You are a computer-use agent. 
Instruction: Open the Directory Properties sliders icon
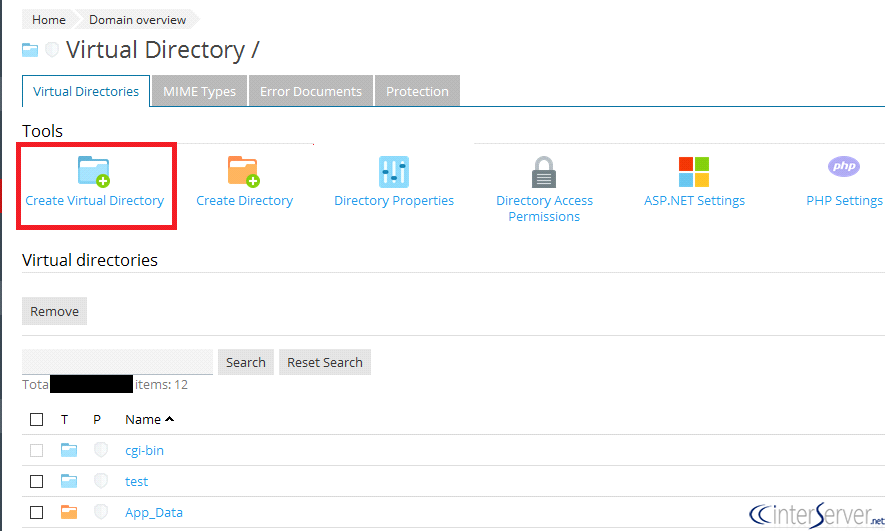point(394,172)
